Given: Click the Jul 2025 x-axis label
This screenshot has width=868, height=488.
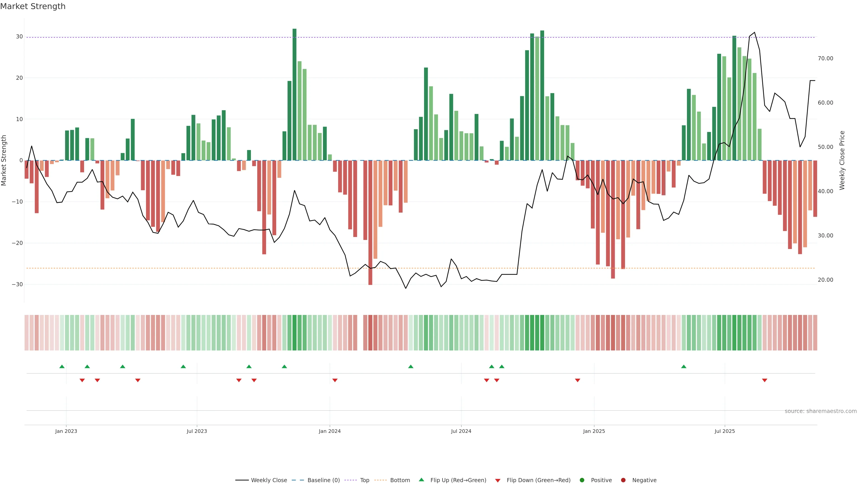Looking at the screenshot, I should point(724,431).
